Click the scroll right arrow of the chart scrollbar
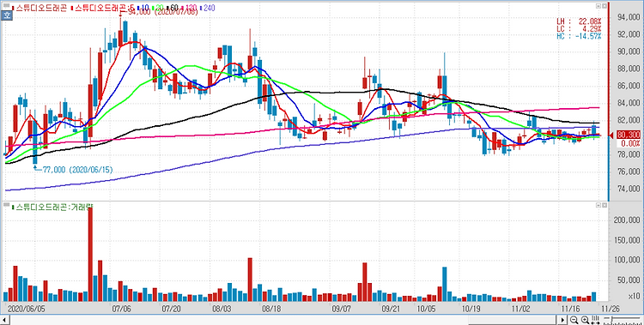 click(x=562, y=320)
